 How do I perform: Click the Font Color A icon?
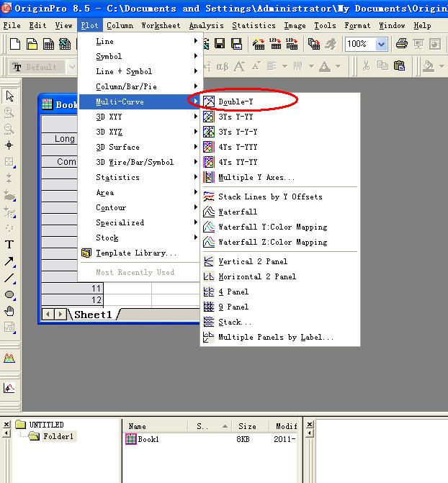[325, 66]
